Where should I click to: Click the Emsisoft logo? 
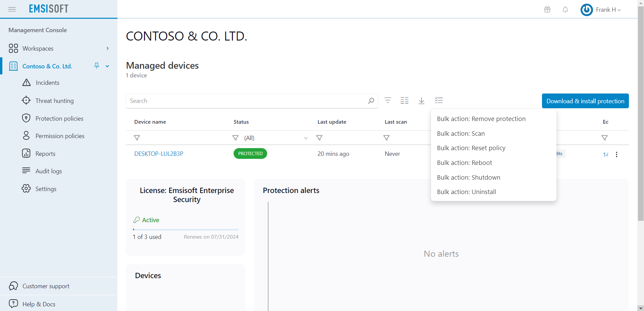[x=49, y=9]
